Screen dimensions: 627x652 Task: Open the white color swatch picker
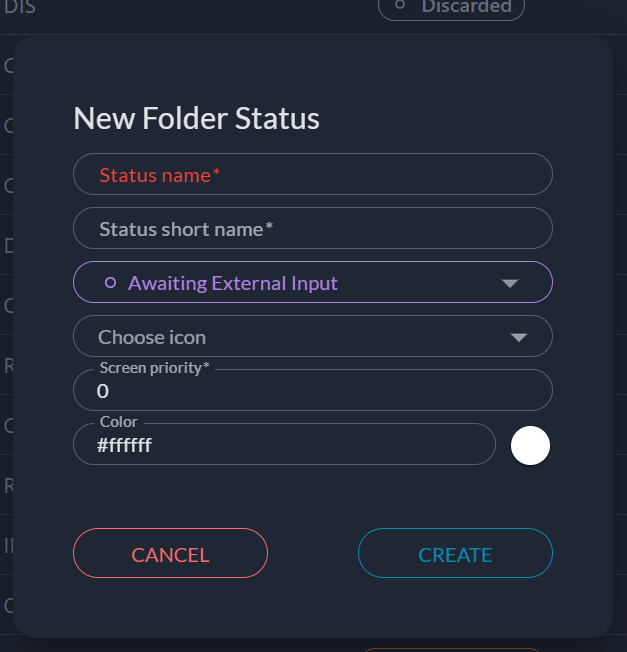pyautogui.click(x=531, y=445)
